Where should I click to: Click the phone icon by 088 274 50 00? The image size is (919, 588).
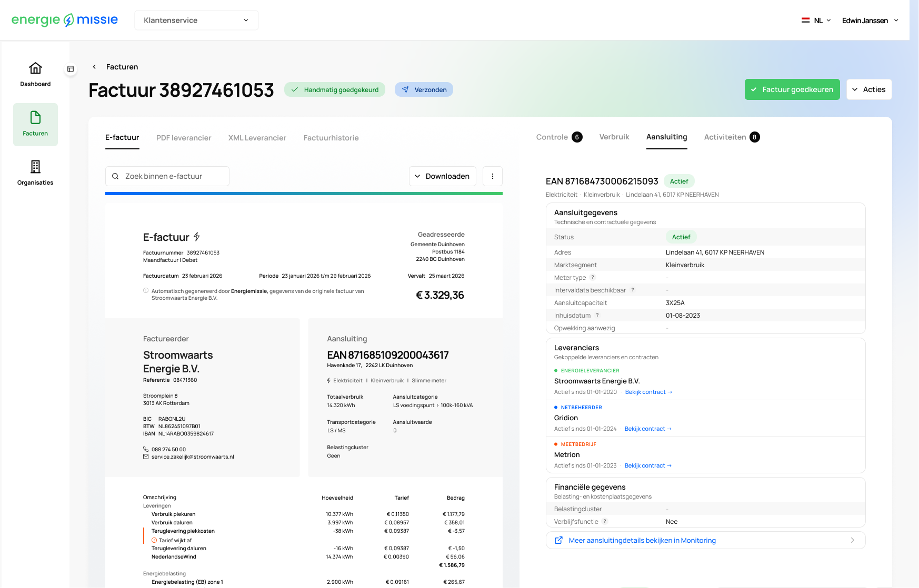pyautogui.click(x=146, y=449)
